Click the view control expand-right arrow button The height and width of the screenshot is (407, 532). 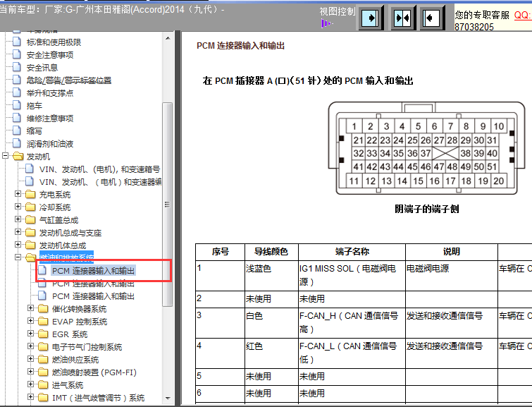pos(371,18)
